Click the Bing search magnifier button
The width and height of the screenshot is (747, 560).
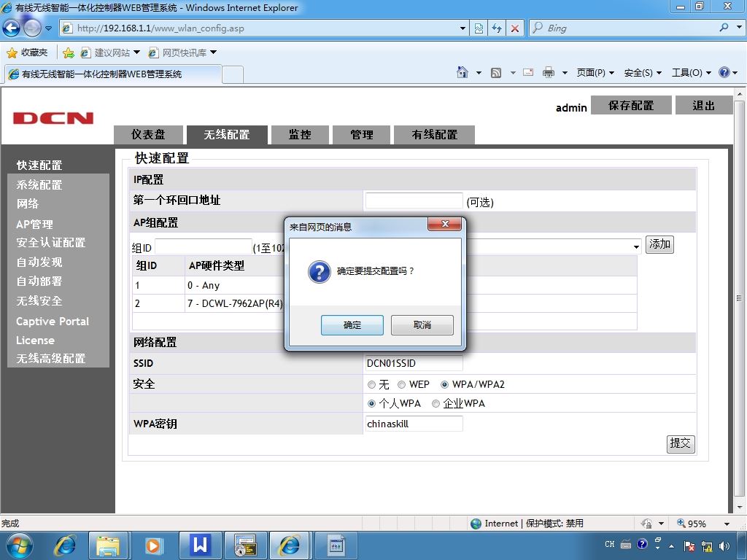(724, 28)
